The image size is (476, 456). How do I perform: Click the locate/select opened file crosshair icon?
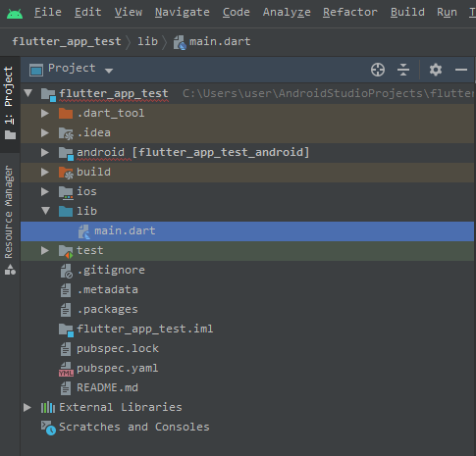click(x=378, y=70)
